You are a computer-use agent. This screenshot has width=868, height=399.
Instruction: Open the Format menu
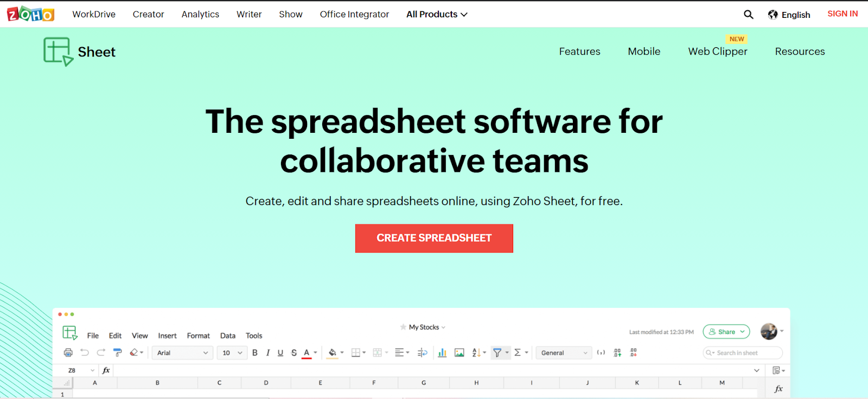[199, 336]
